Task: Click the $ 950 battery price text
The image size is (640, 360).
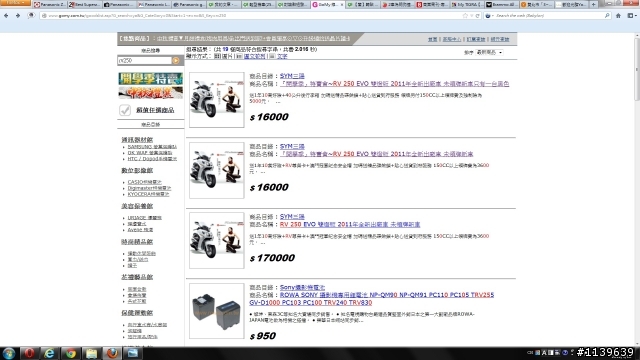Action: 263,336
